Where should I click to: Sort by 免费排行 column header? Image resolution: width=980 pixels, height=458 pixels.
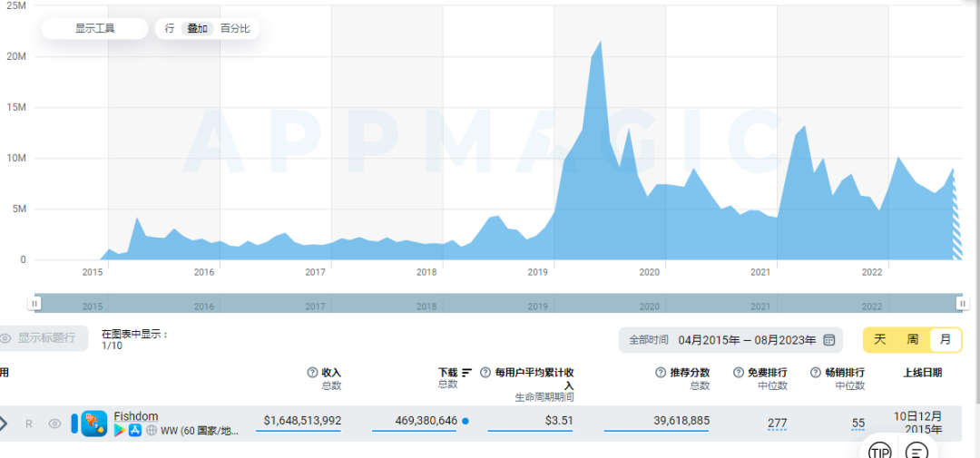click(768, 373)
